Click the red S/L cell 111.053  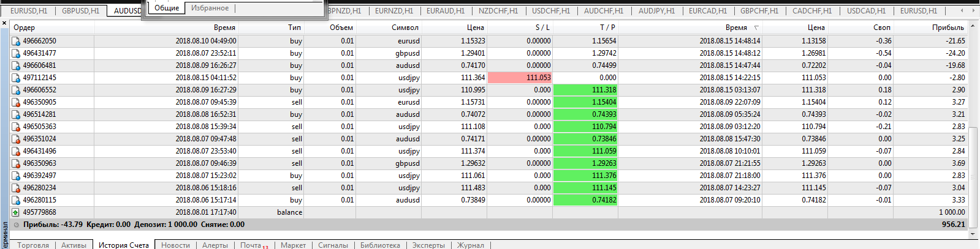[520, 78]
